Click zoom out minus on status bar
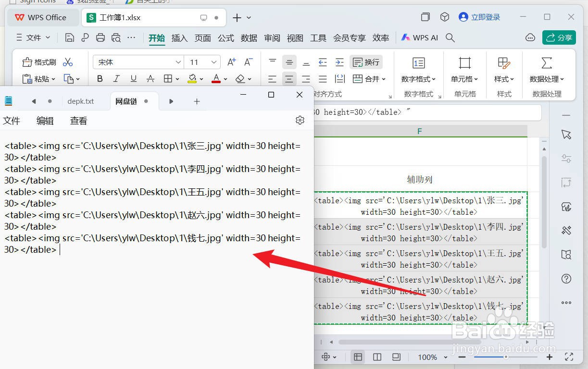The width and height of the screenshot is (588, 369). pyautogui.click(x=462, y=357)
